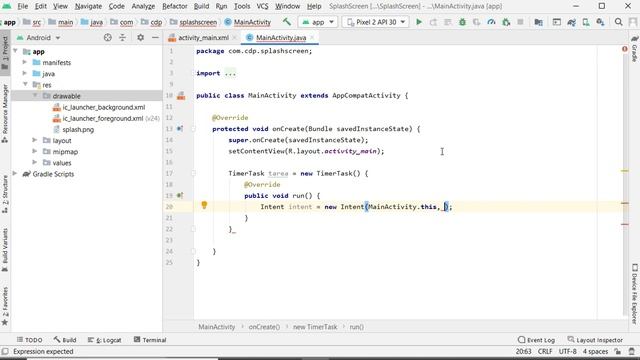Open the TODO tool window
This screenshot has height=360, width=640.
point(29,340)
